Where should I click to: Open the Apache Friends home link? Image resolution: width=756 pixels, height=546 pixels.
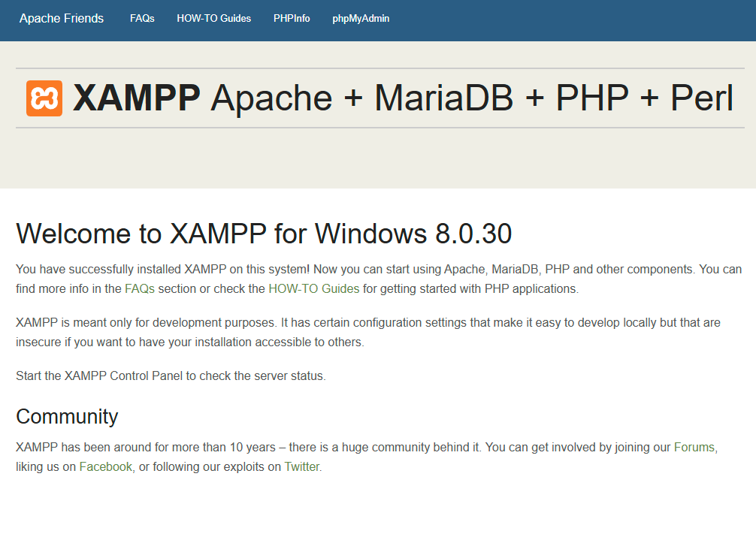click(x=61, y=18)
